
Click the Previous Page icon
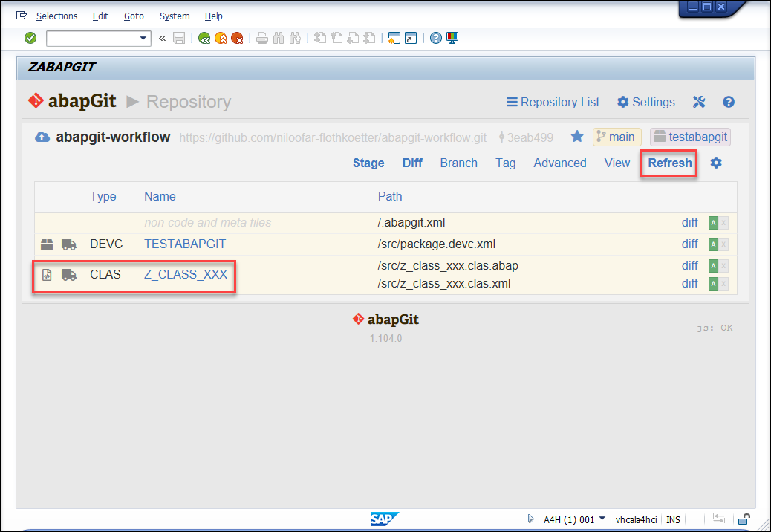coord(336,38)
